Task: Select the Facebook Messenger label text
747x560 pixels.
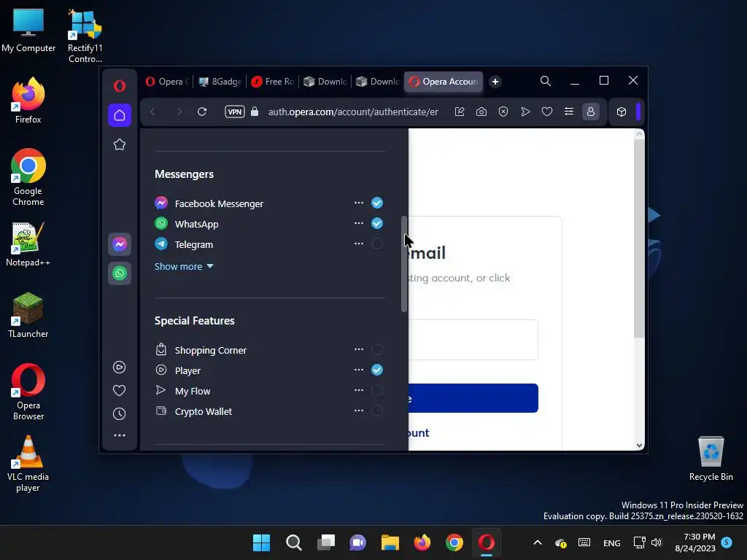Action: pyautogui.click(x=219, y=204)
